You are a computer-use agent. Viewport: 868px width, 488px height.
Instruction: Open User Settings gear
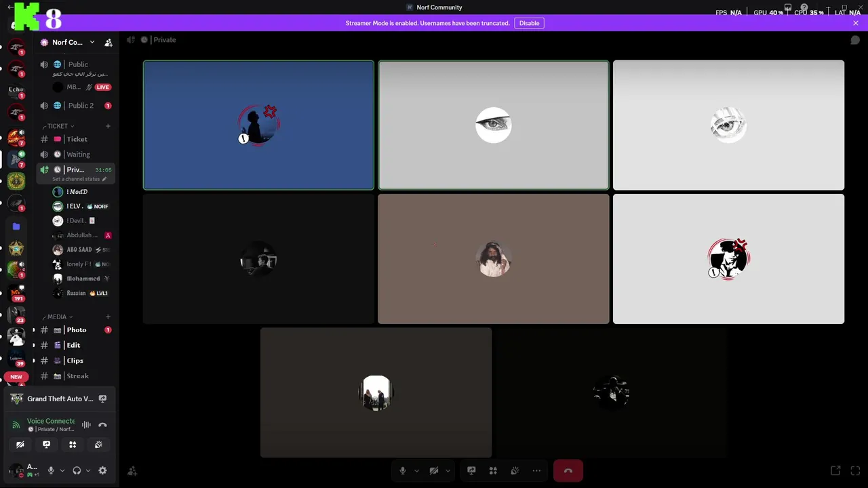(102, 470)
